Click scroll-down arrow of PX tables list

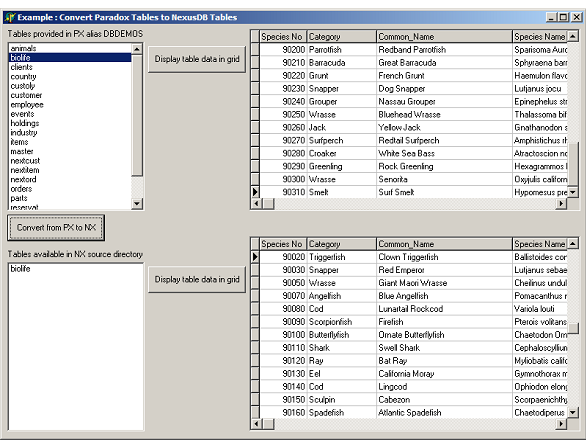point(137,204)
